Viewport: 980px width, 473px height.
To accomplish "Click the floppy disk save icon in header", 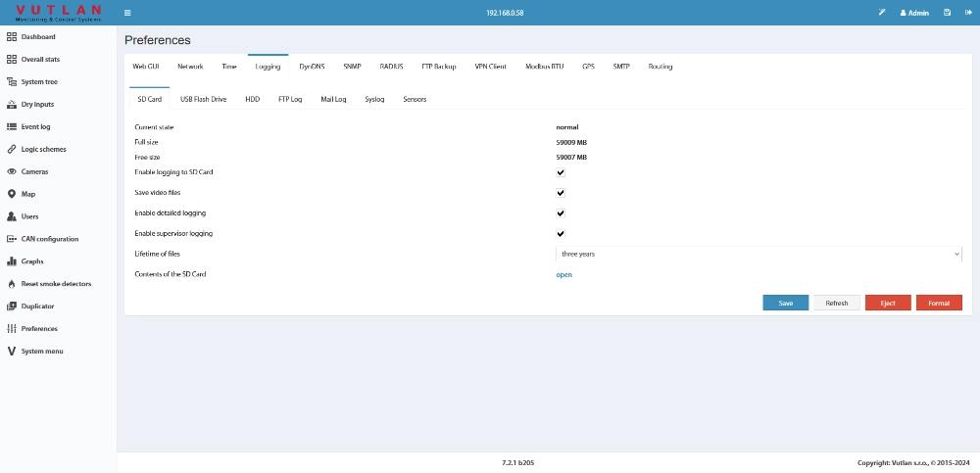I will 947,13.
